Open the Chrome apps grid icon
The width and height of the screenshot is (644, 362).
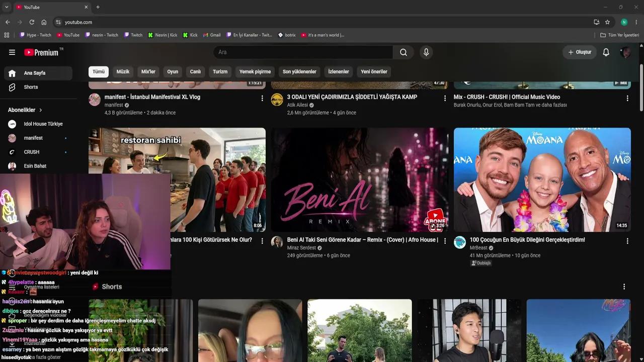pyautogui.click(x=7, y=35)
